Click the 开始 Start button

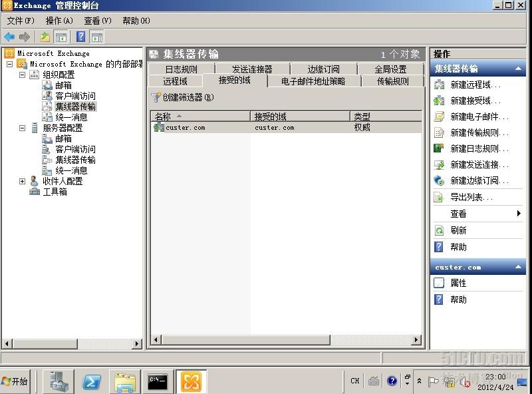coord(15,381)
